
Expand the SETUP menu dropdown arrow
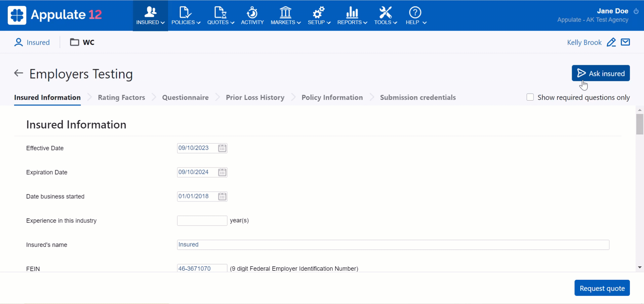point(329,23)
